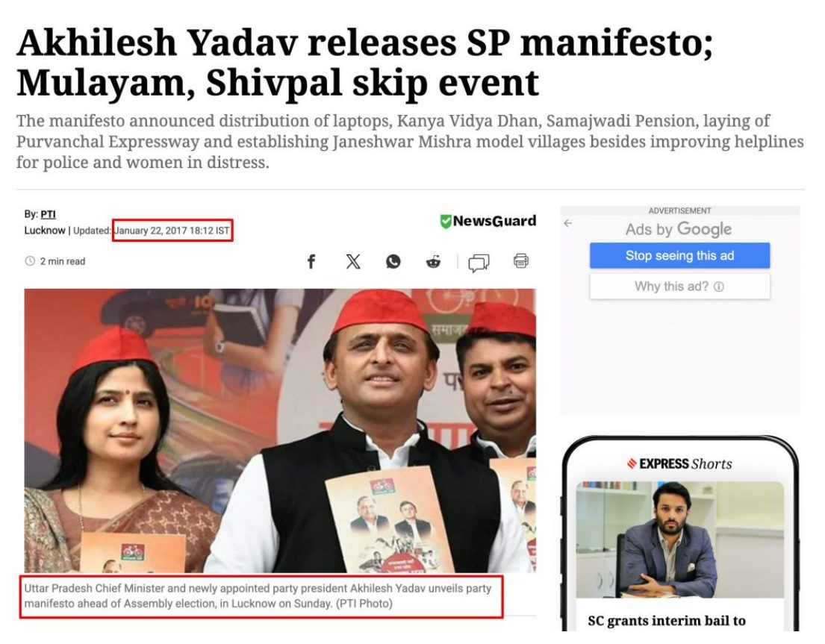Share article through WhatsApp icon

393,261
